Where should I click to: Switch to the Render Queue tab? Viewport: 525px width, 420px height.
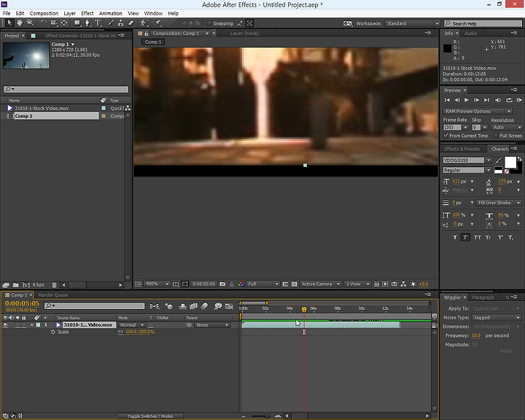tap(53, 295)
